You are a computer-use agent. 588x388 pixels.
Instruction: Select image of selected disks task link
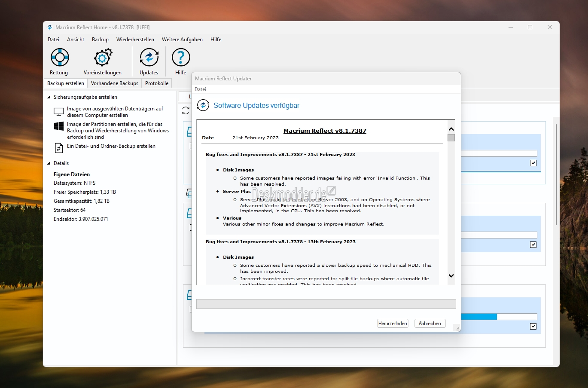point(115,112)
